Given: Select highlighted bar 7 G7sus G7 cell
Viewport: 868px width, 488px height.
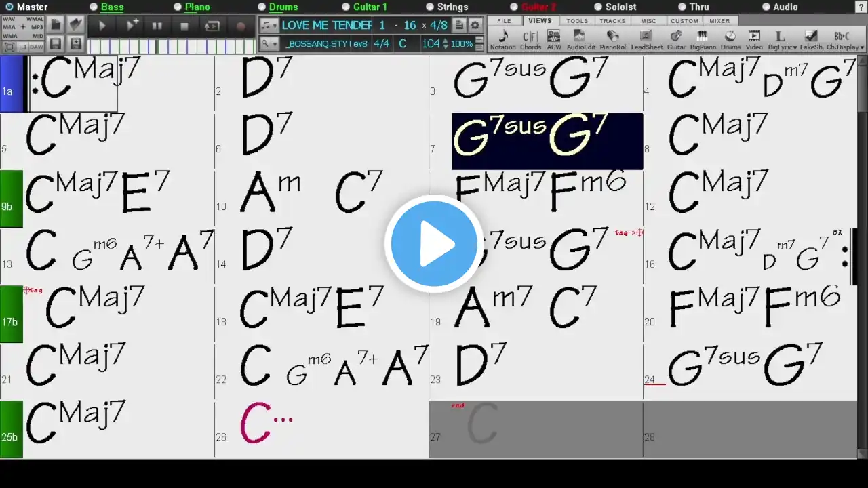Looking at the screenshot, I should click(x=547, y=141).
